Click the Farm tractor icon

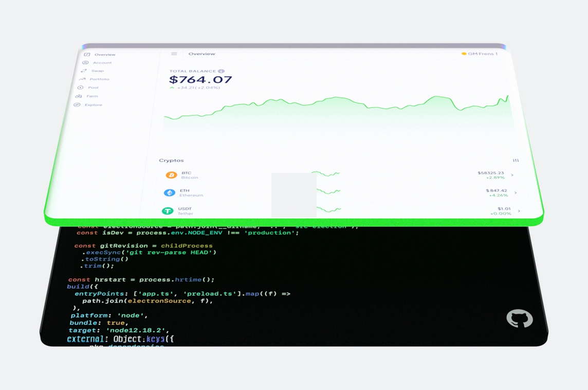coord(78,96)
